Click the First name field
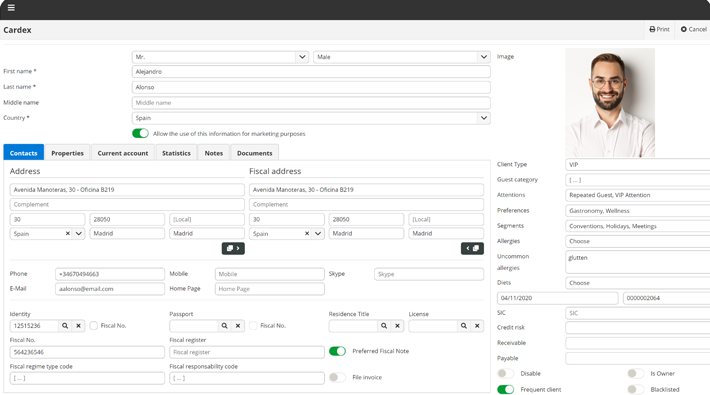Screen dimensions: 710x395 coord(311,72)
